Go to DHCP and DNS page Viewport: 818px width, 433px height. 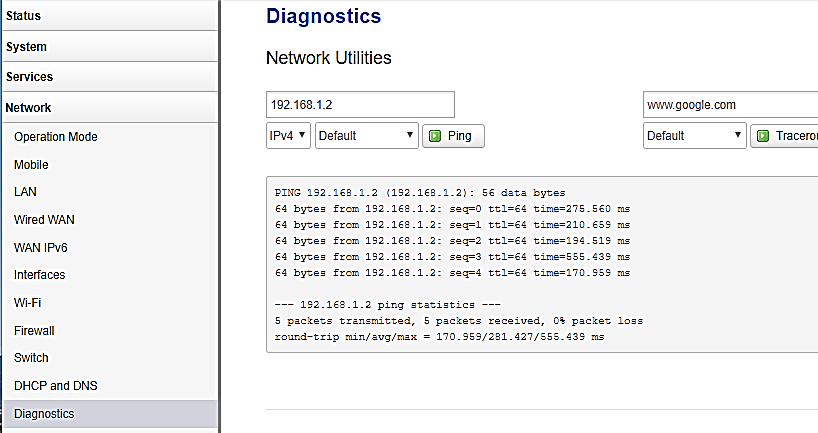(x=56, y=386)
